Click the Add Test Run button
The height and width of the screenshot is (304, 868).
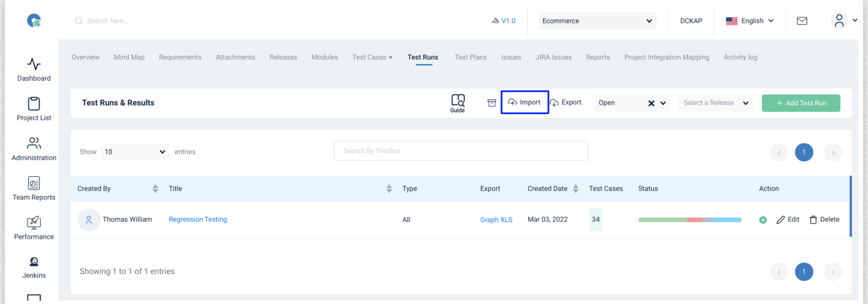(x=800, y=103)
